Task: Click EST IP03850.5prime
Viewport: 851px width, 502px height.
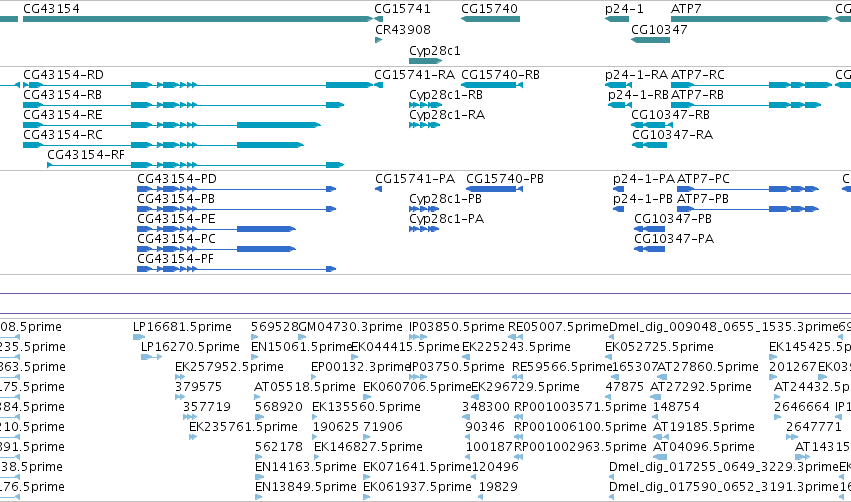Action: click(457, 327)
